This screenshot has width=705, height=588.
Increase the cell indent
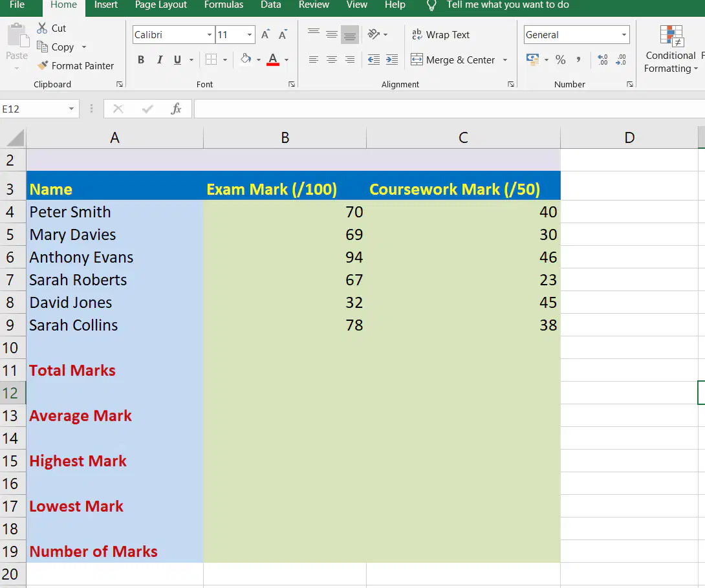[392, 60]
